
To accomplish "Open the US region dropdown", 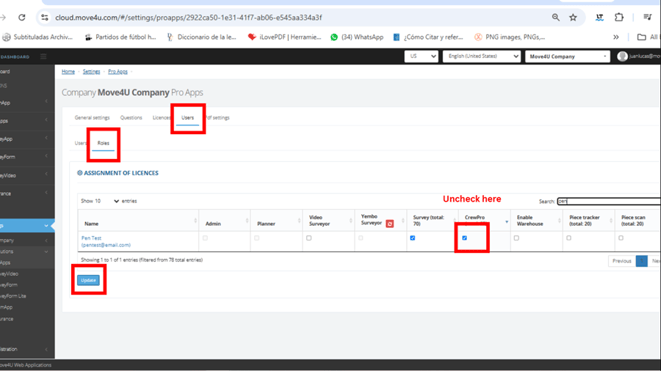I will (421, 56).
